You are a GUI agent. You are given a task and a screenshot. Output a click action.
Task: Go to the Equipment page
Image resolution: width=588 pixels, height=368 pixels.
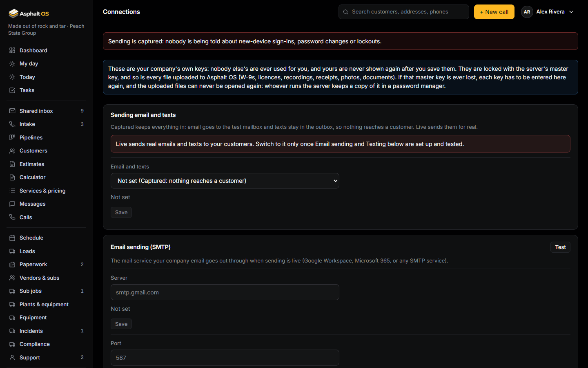tap(46, 318)
